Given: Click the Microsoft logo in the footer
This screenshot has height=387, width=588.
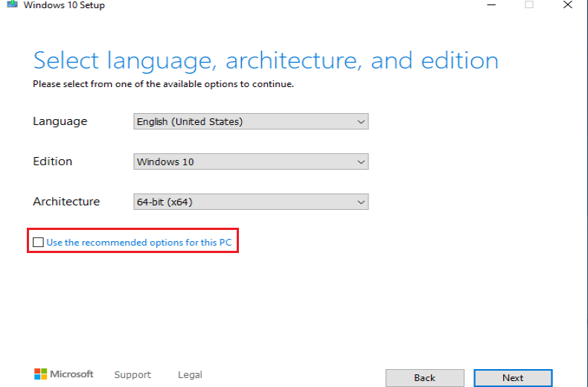Looking at the screenshot, I should coord(63,374).
